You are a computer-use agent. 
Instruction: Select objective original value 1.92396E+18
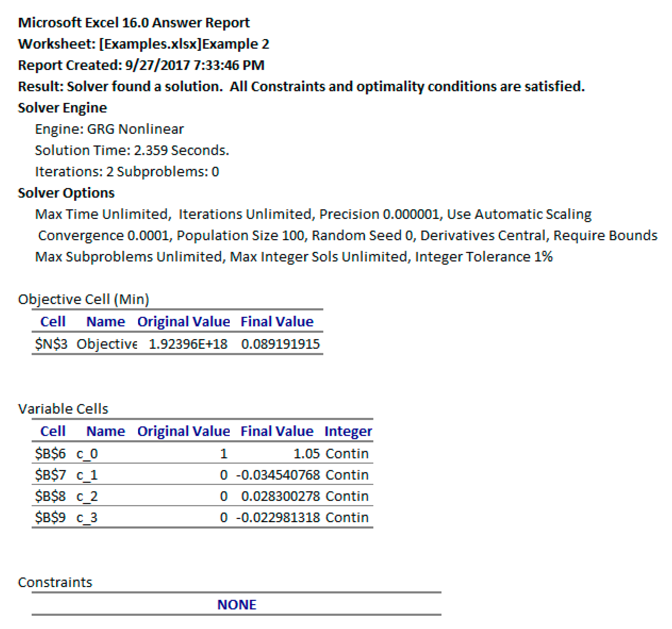click(188, 344)
